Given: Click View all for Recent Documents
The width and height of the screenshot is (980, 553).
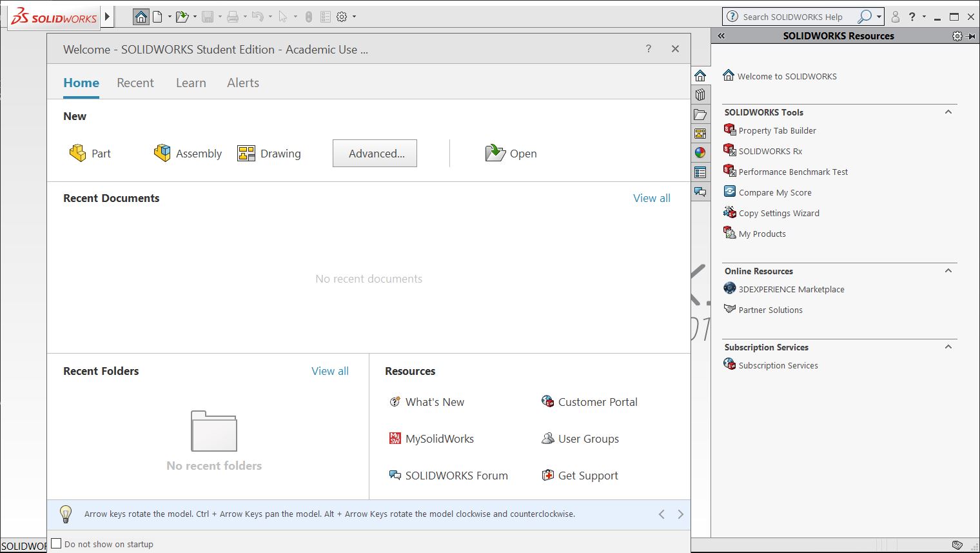Looking at the screenshot, I should coord(652,198).
